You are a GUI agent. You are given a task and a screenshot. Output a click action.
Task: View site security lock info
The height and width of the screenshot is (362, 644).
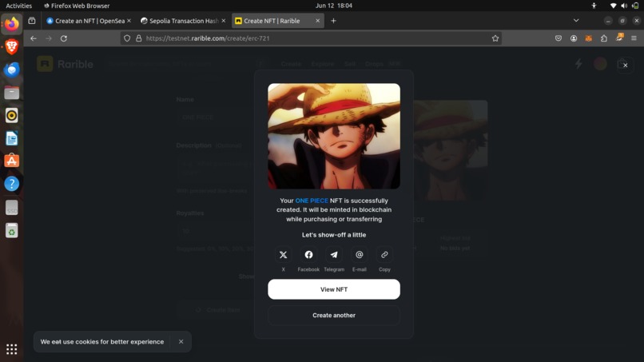[139, 38]
